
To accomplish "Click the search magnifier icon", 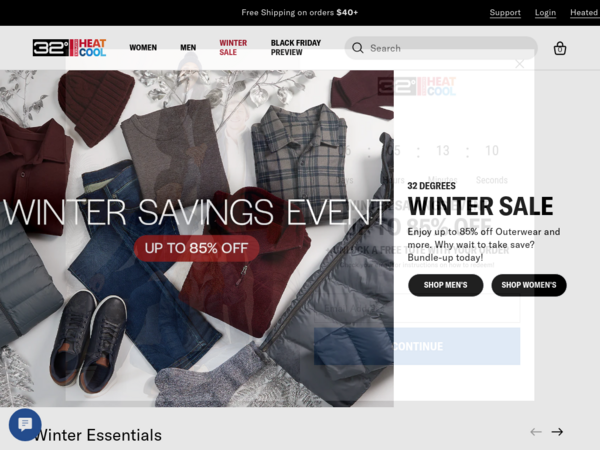I will pos(357,48).
